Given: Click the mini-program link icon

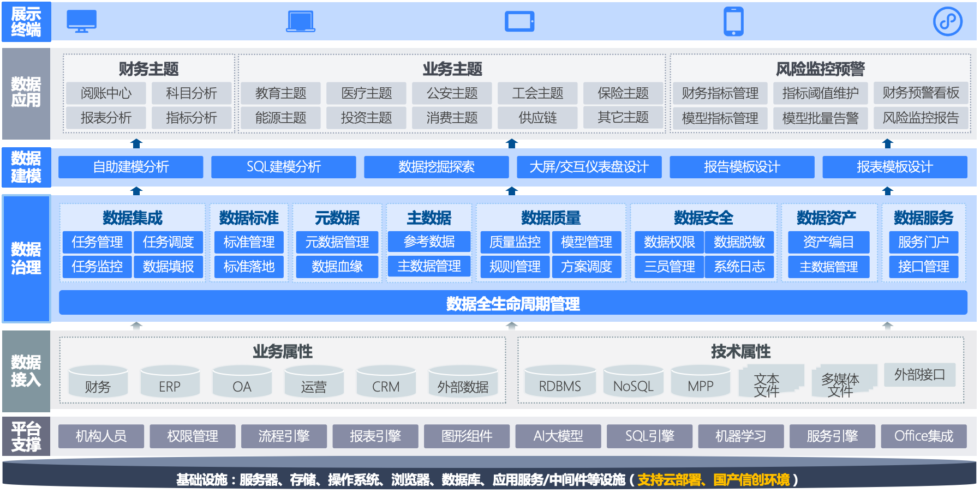Looking at the screenshot, I should pos(947,21).
